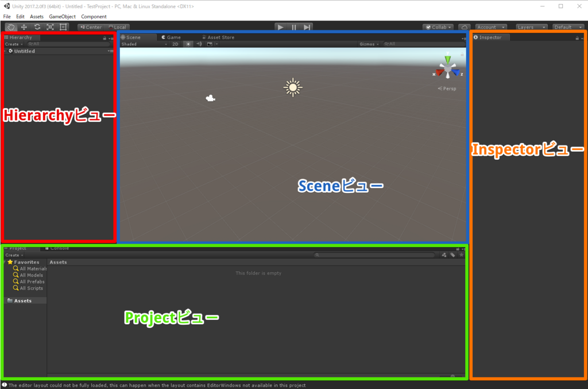Select the Hierarchy tab

coord(21,37)
